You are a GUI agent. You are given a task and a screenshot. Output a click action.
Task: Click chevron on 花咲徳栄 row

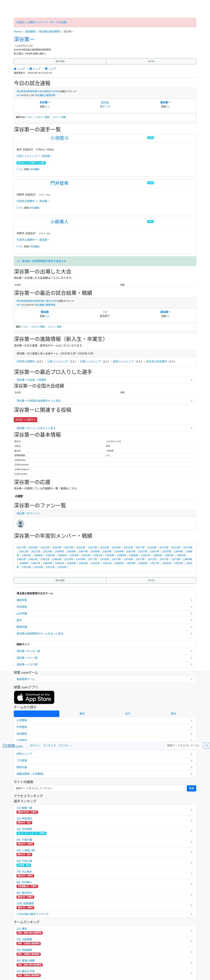pos(191,607)
